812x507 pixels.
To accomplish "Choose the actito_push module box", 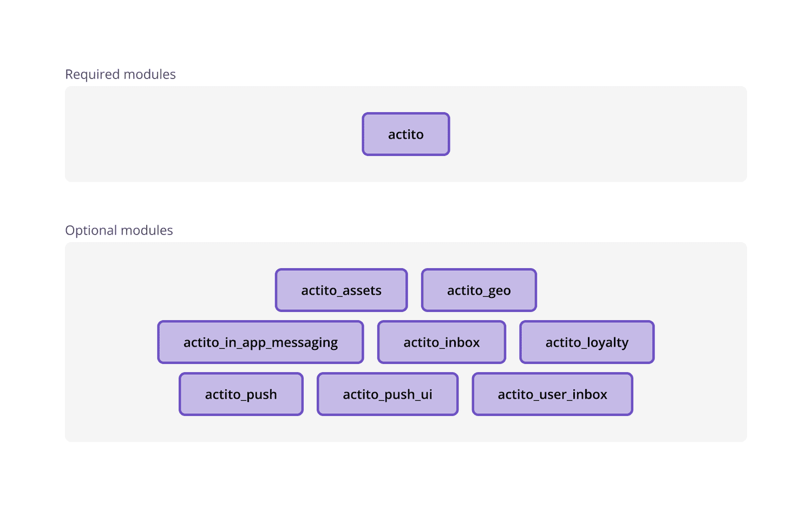I will point(241,394).
